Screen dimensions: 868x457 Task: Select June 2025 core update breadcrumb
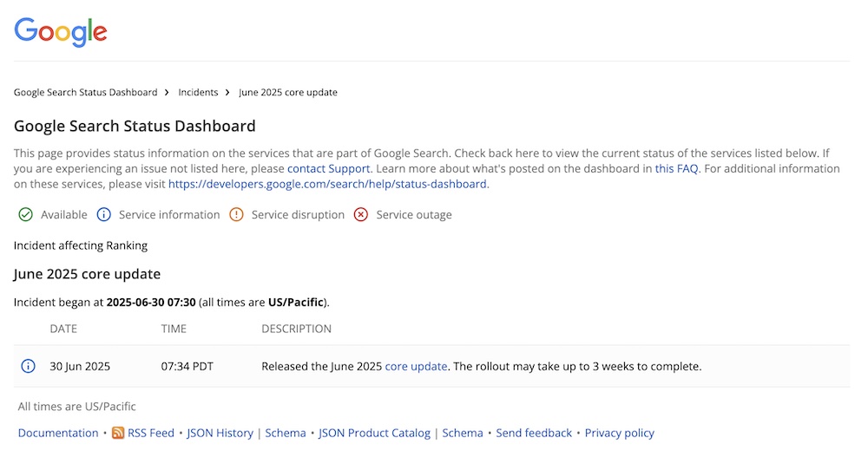(x=288, y=93)
